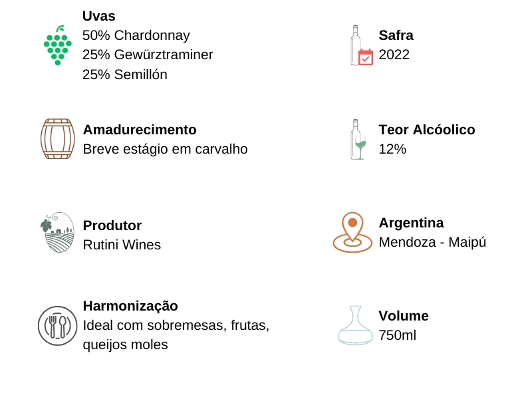Click the Mendoza - Maipú region text
Viewport: 532px width, 399px height.
(432, 242)
